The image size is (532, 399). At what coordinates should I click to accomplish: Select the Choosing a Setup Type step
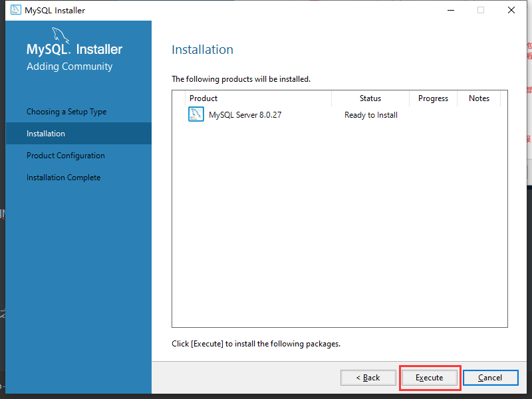tap(66, 112)
